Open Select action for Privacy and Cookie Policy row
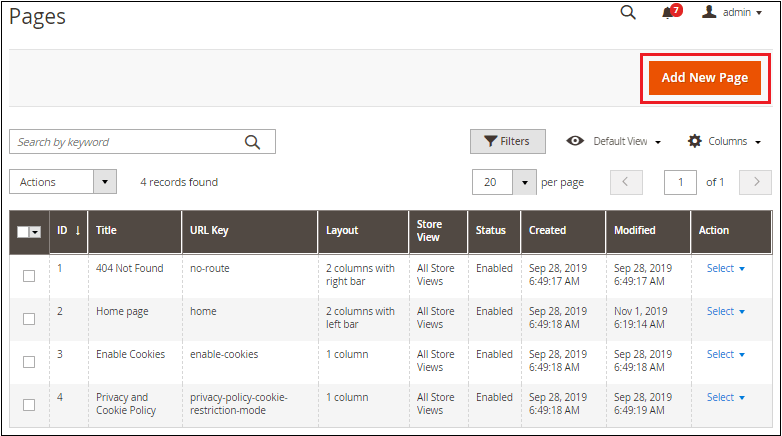Viewport: 782px width, 436px height. tap(726, 398)
